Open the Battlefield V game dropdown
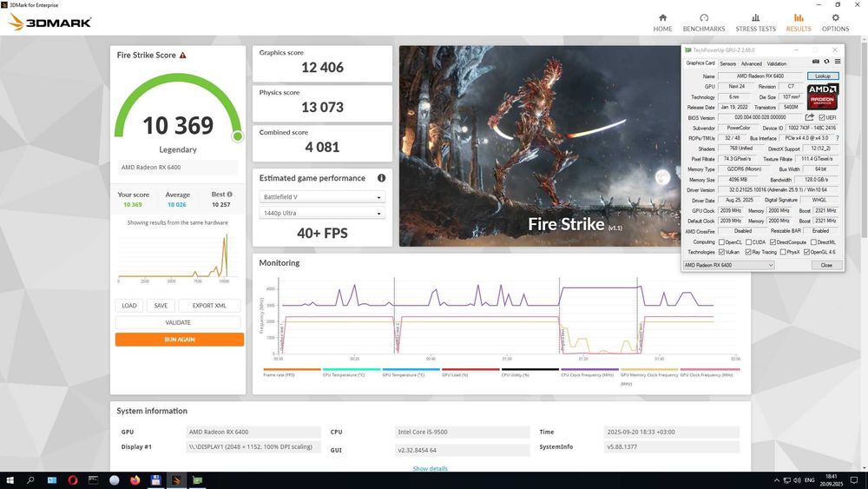Screen dimensions: 868x489 tap(322, 197)
